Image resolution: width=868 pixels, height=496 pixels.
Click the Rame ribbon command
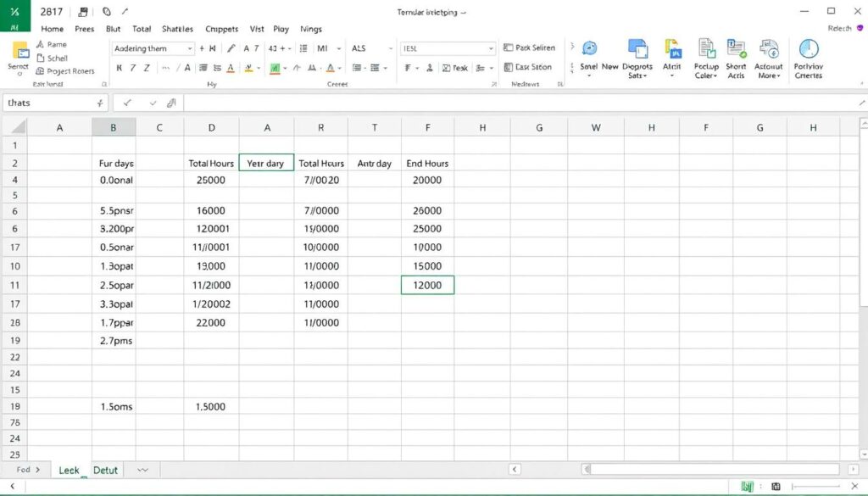[x=52, y=44]
